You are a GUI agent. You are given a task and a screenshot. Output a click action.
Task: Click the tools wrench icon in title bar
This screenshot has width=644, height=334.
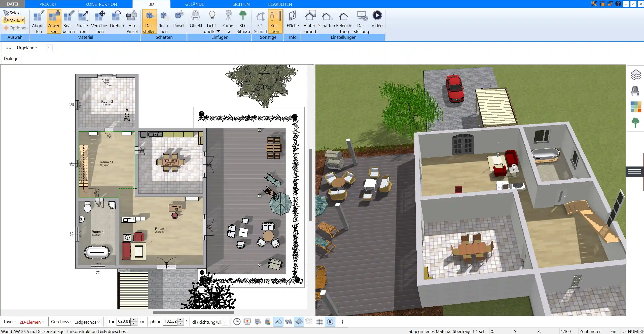tap(594, 4)
